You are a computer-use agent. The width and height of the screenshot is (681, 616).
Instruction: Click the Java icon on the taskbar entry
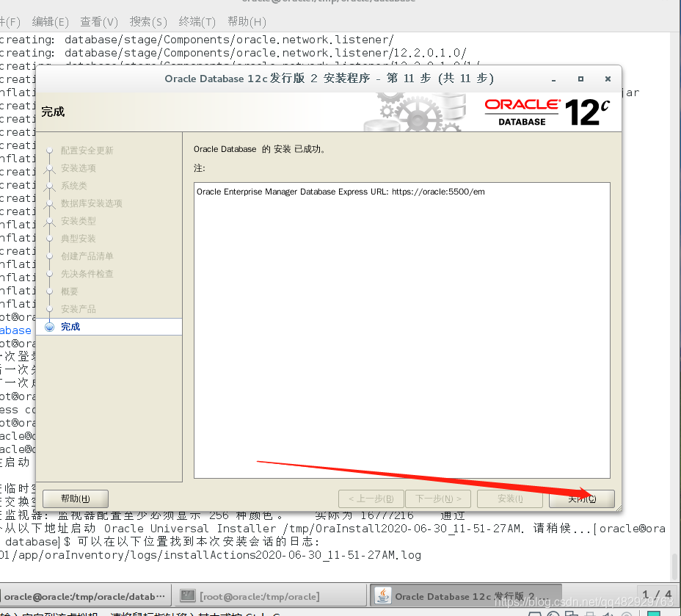tap(383, 595)
